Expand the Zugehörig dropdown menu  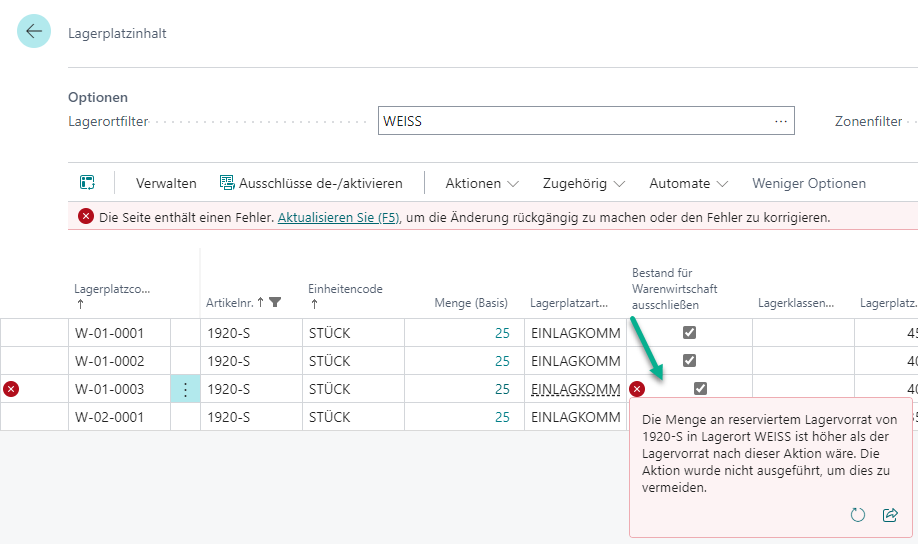pos(584,183)
